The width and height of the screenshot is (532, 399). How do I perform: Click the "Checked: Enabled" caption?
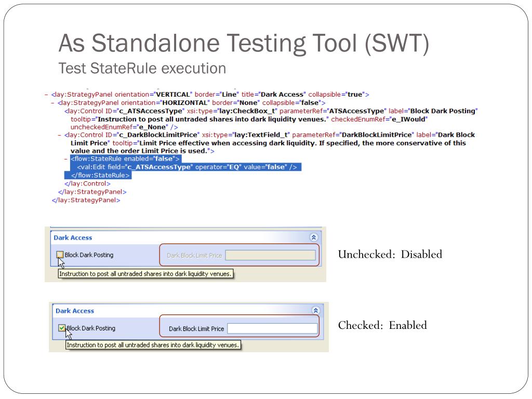click(x=382, y=326)
